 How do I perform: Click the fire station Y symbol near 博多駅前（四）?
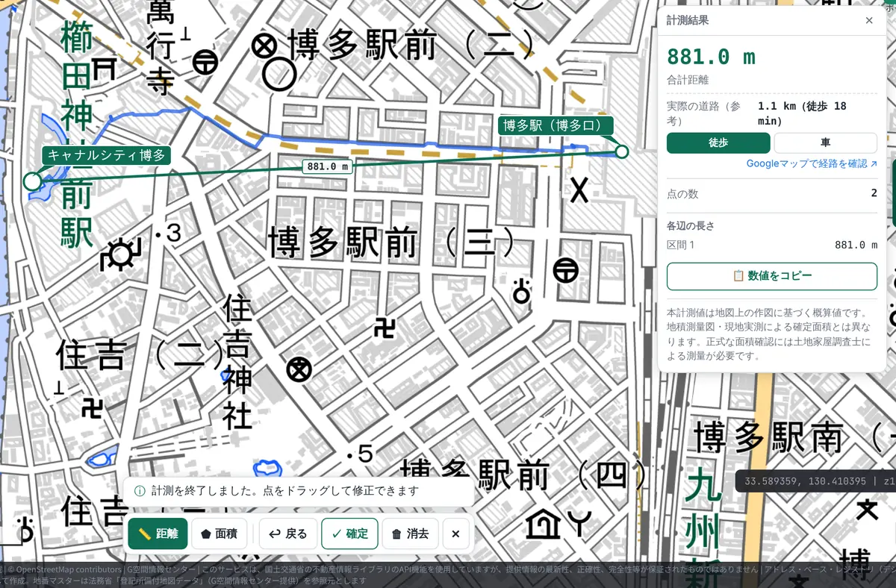pyautogui.click(x=579, y=524)
